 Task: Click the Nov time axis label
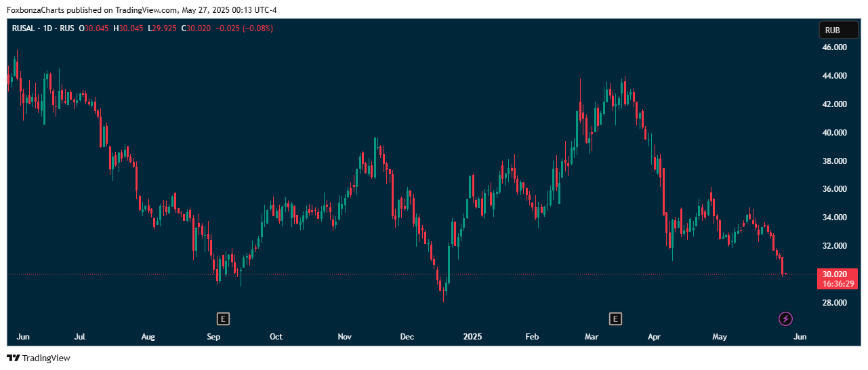coord(345,336)
